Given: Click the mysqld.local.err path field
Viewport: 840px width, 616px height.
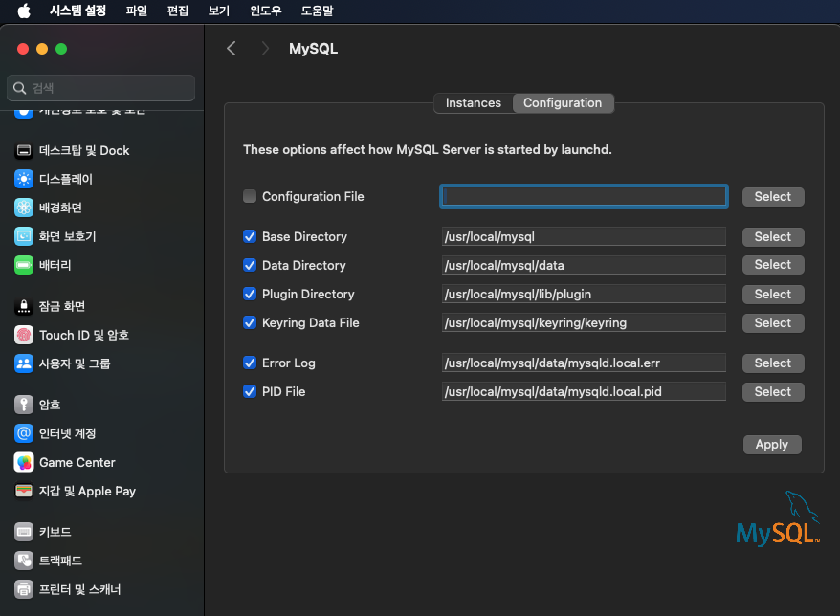Looking at the screenshot, I should tap(584, 363).
